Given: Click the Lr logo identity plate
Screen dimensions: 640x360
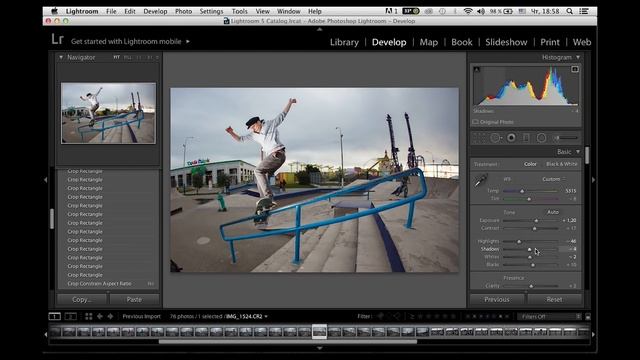Looking at the screenshot, I should (x=58, y=39).
